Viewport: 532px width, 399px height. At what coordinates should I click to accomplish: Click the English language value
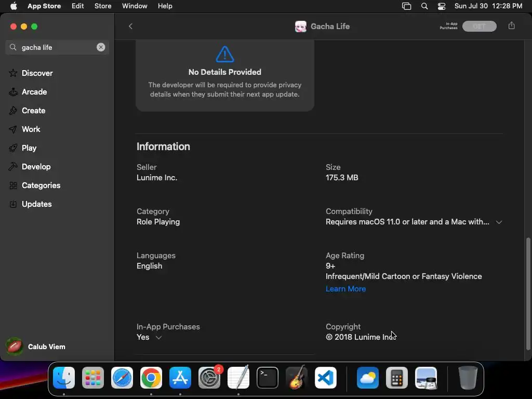coord(149,266)
